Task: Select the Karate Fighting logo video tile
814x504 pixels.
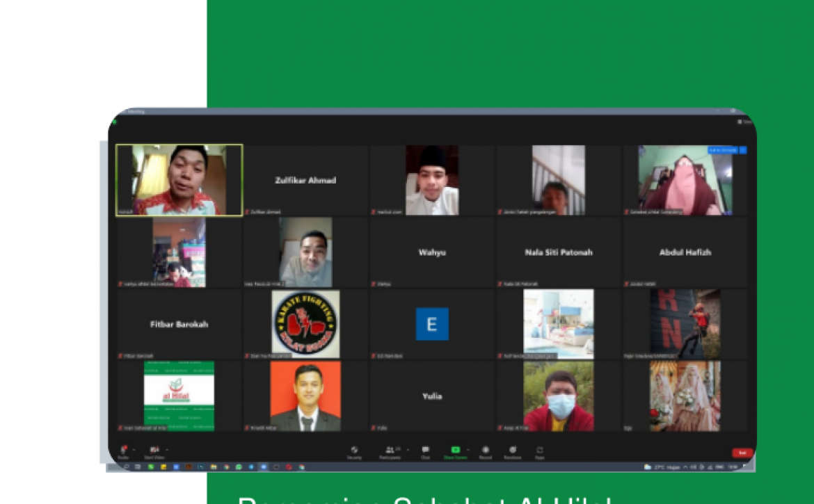Action: click(x=305, y=324)
